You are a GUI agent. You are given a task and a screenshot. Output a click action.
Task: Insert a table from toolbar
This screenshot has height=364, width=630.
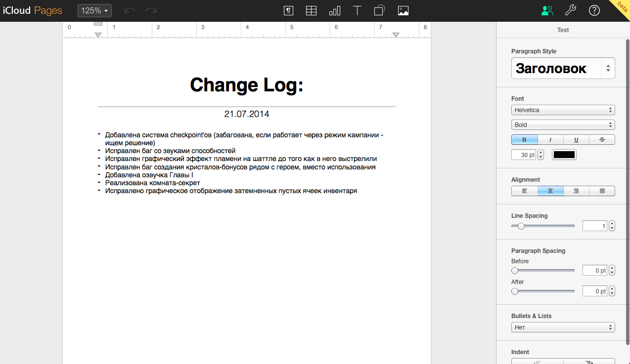(x=311, y=10)
